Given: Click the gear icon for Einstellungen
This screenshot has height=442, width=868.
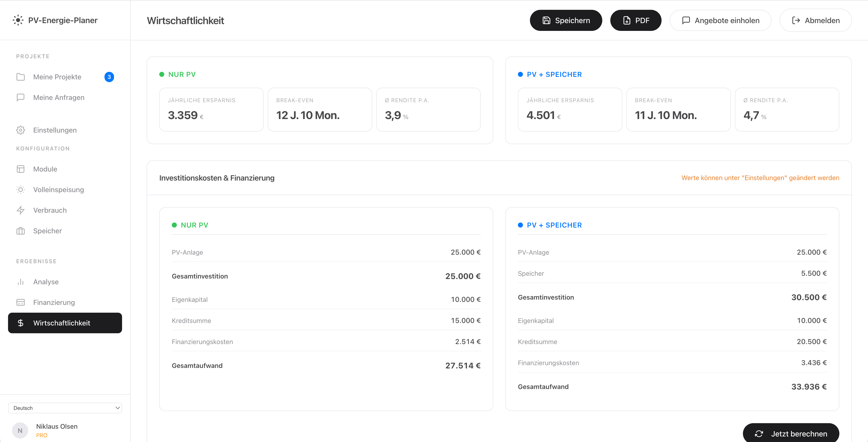Looking at the screenshot, I should point(21,130).
